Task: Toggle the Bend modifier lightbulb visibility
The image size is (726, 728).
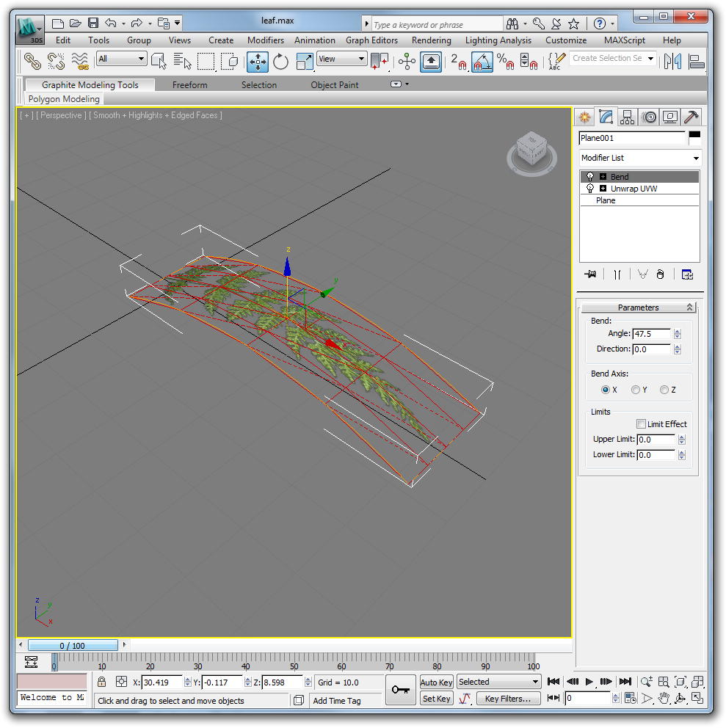Action: click(589, 177)
